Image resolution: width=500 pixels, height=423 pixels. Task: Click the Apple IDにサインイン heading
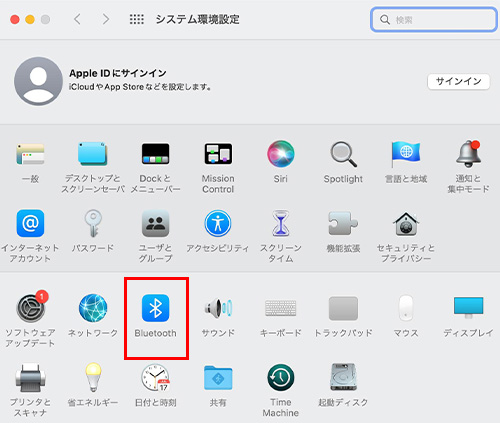(118, 73)
